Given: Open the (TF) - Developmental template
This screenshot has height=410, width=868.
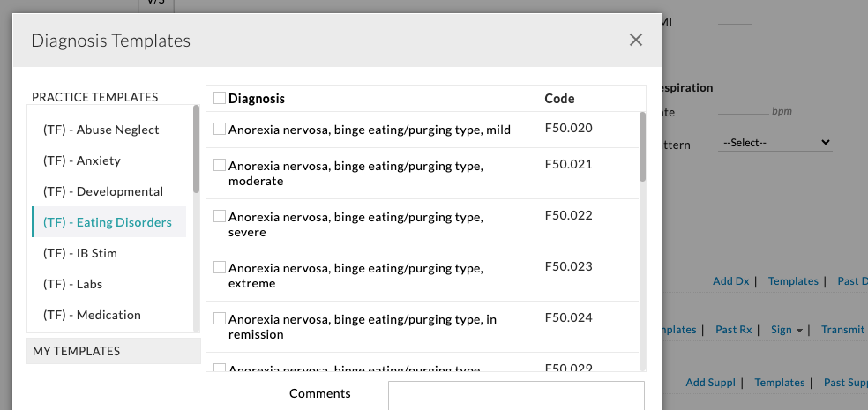Looking at the screenshot, I should 102,191.
